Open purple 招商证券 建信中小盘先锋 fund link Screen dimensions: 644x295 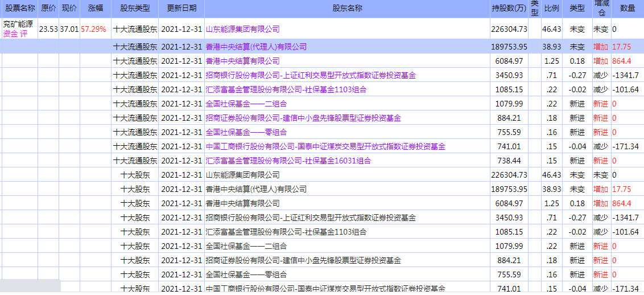click(303, 118)
